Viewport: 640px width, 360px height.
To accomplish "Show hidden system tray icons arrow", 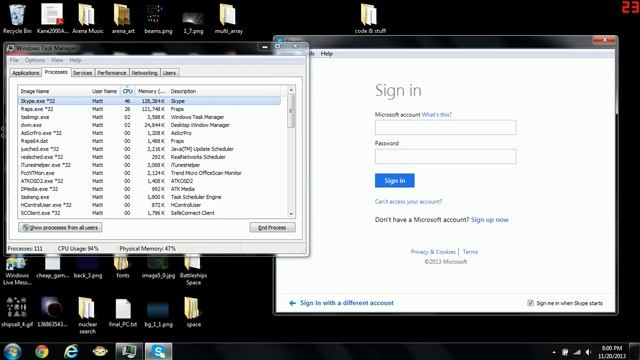I will (x=554, y=352).
